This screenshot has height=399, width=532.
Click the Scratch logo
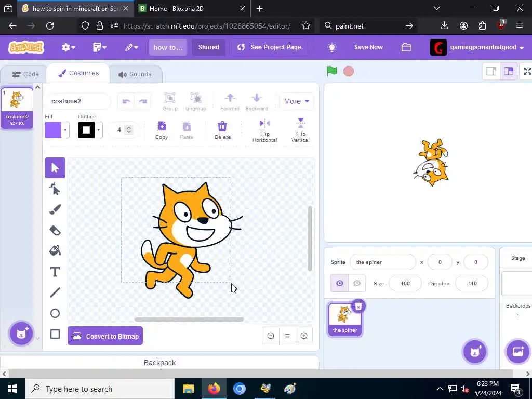(x=26, y=47)
